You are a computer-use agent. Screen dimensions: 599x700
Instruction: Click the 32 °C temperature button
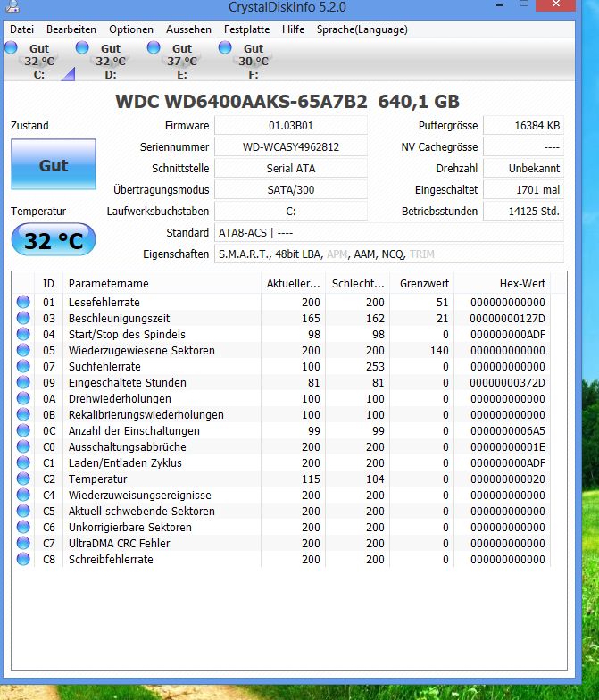pos(54,239)
